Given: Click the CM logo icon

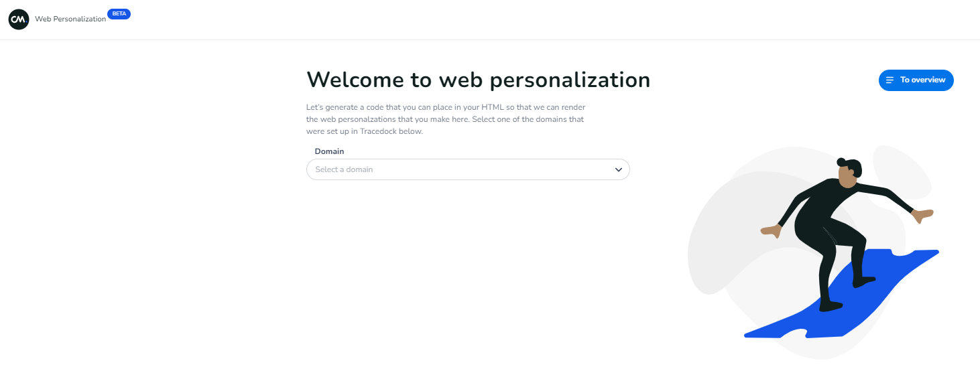Looking at the screenshot, I should click(19, 19).
